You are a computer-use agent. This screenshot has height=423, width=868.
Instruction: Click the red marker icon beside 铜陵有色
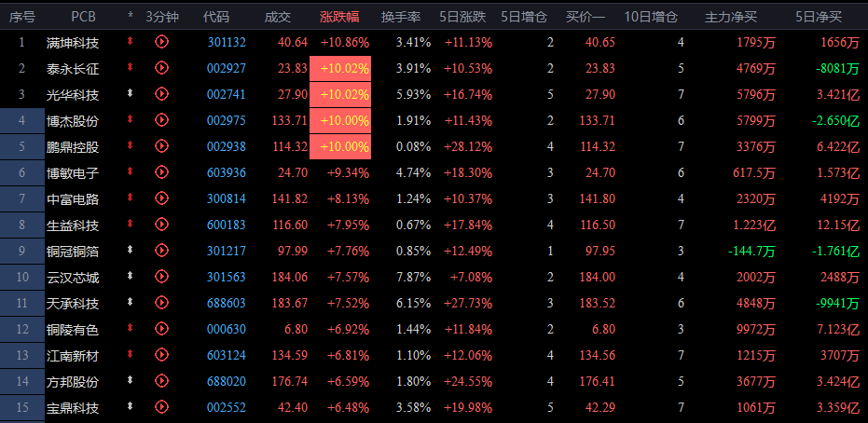pos(131,329)
